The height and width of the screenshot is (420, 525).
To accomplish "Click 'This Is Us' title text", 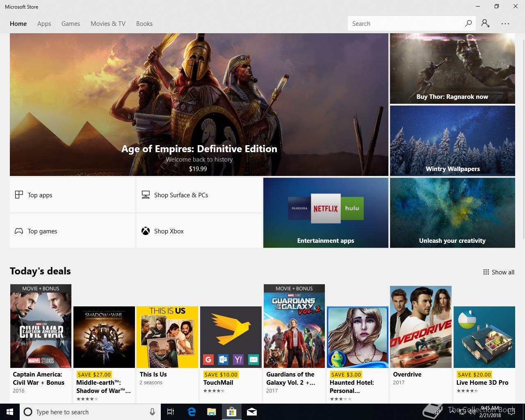I will [153, 374].
